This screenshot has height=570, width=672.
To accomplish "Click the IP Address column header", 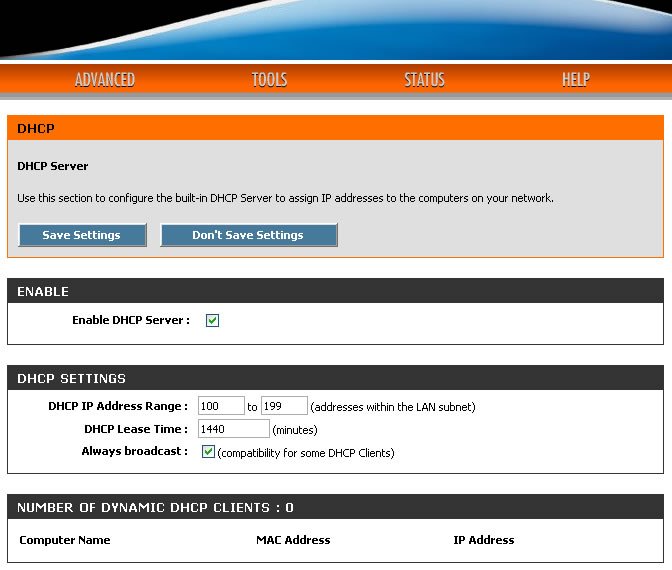I will 484,540.
